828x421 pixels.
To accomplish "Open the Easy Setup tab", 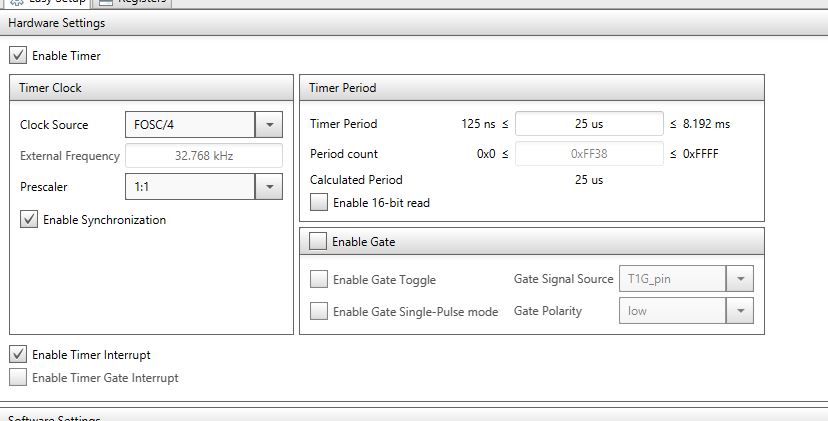I will point(46,3).
